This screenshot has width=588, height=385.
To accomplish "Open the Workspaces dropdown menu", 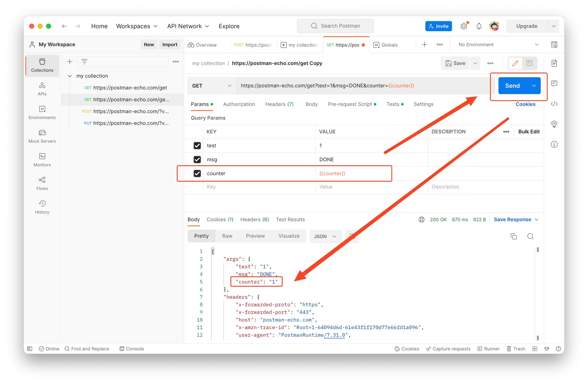I will pyautogui.click(x=137, y=26).
